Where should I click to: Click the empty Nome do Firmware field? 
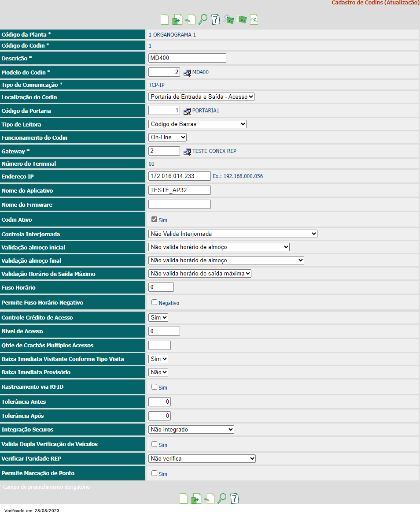click(180, 204)
